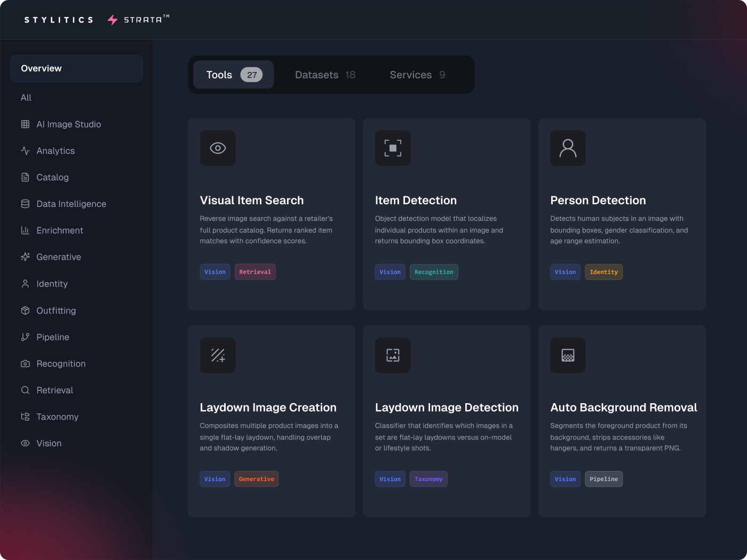The image size is (747, 560).
Task: Click the Item Detection focus-frame icon
Action: pyautogui.click(x=393, y=148)
